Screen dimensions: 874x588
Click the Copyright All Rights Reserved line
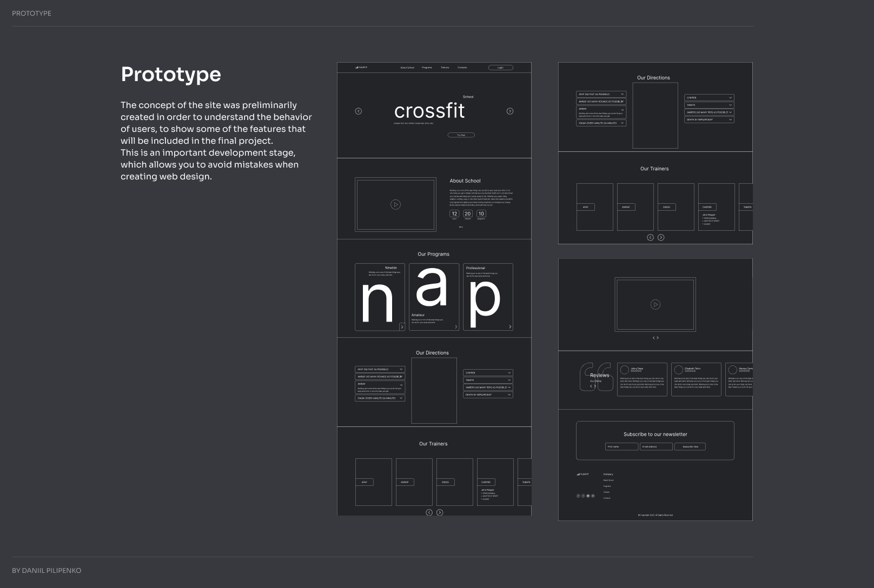[x=655, y=515]
